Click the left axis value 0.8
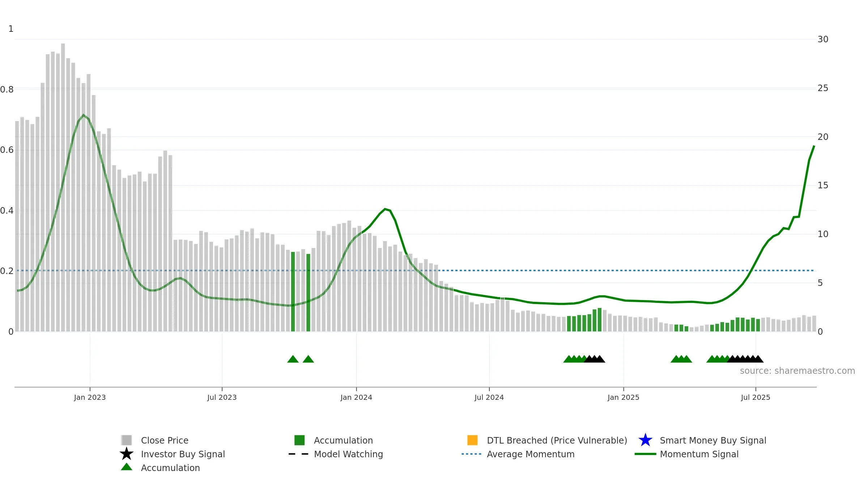 point(7,90)
